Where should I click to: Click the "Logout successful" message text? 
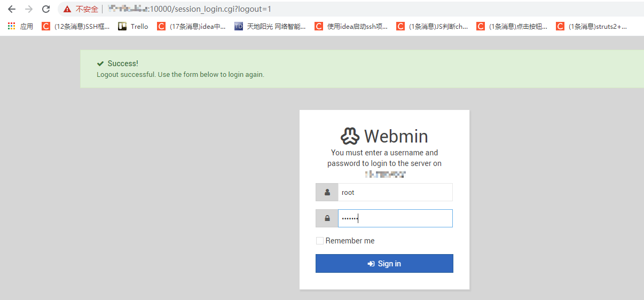pyautogui.click(x=180, y=75)
